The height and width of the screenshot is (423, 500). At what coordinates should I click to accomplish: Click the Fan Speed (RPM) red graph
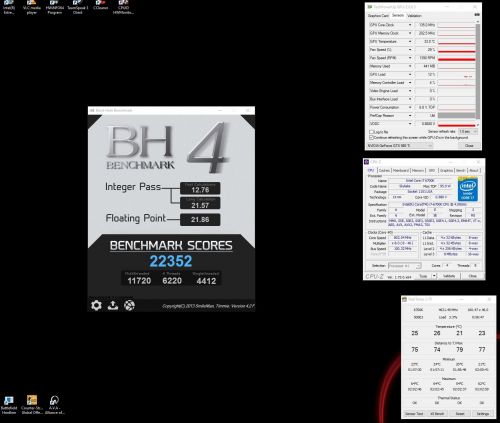click(x=456, y=58)
